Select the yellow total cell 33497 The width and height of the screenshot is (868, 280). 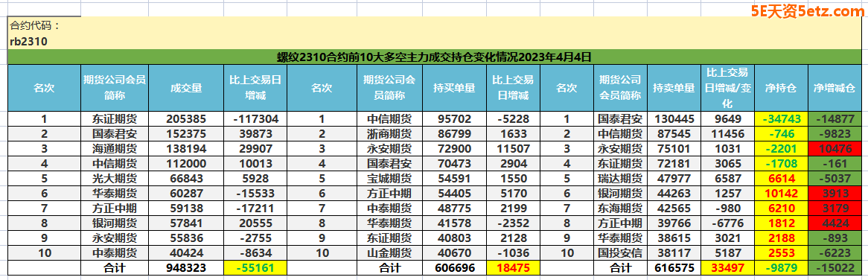(728, 268)
